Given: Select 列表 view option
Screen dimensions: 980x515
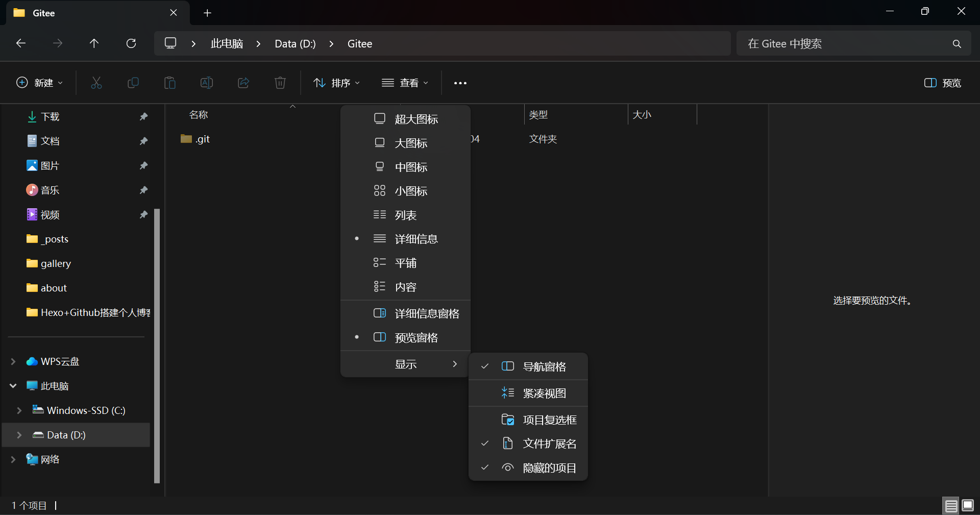Looking at the screenshot, I should click(405, 215).
